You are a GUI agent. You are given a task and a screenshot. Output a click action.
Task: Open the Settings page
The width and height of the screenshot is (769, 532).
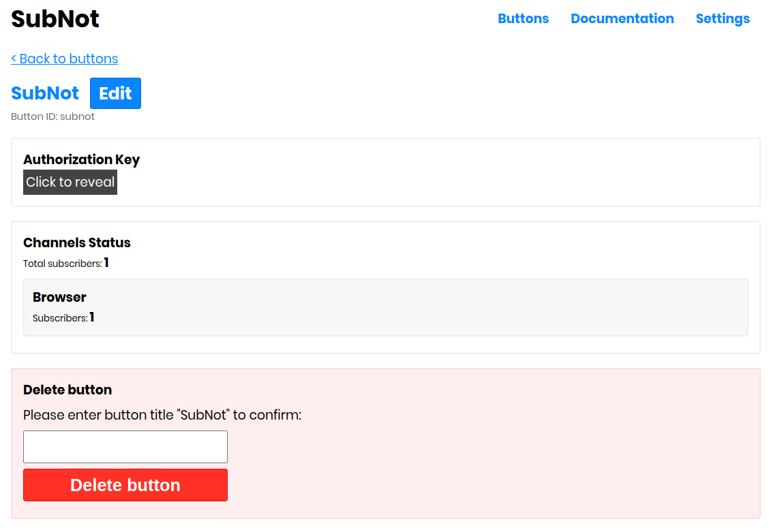tap(723, 19)
